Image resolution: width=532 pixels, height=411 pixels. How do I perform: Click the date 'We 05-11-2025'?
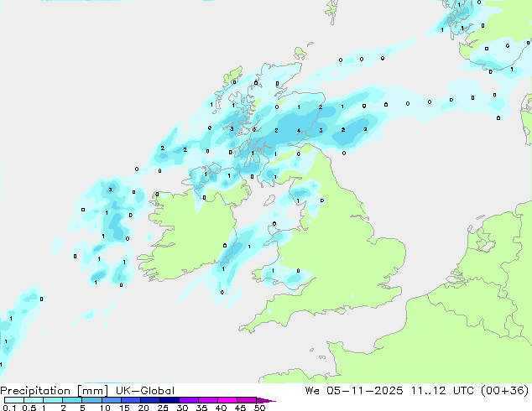354,390
